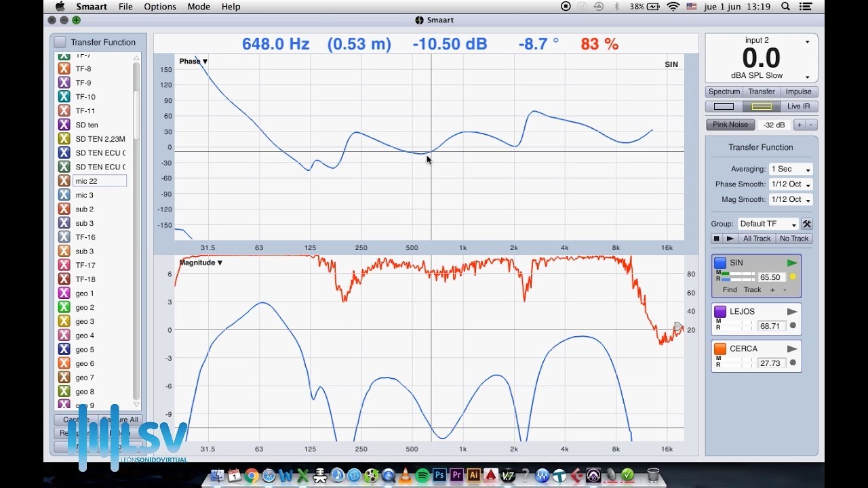Select the single-pane view layout button
Screen dimensions: 868x488
click(724, 106)
